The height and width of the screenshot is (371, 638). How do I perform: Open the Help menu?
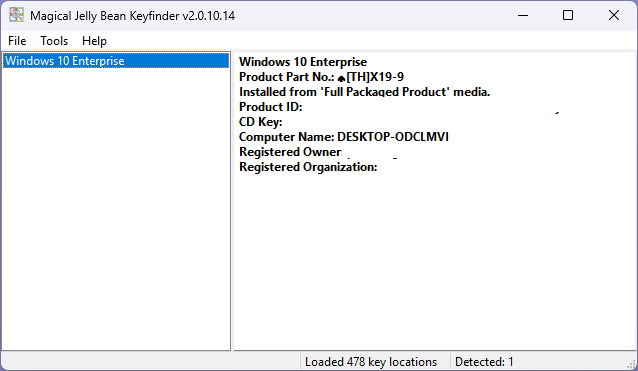(x=94, y=41)
